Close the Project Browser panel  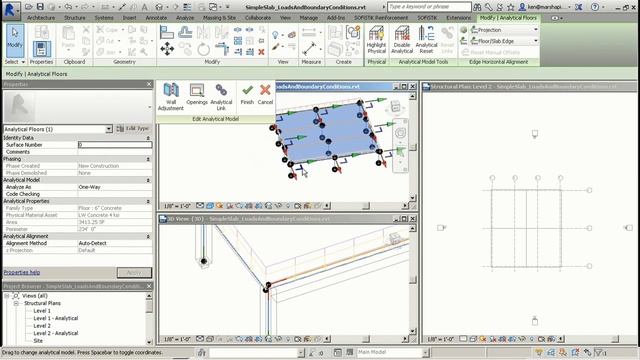click(x=149, y=286)
